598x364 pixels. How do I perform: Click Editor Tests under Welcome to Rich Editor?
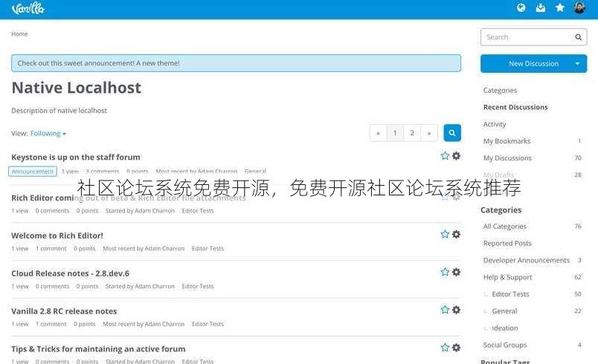[208, 248]
